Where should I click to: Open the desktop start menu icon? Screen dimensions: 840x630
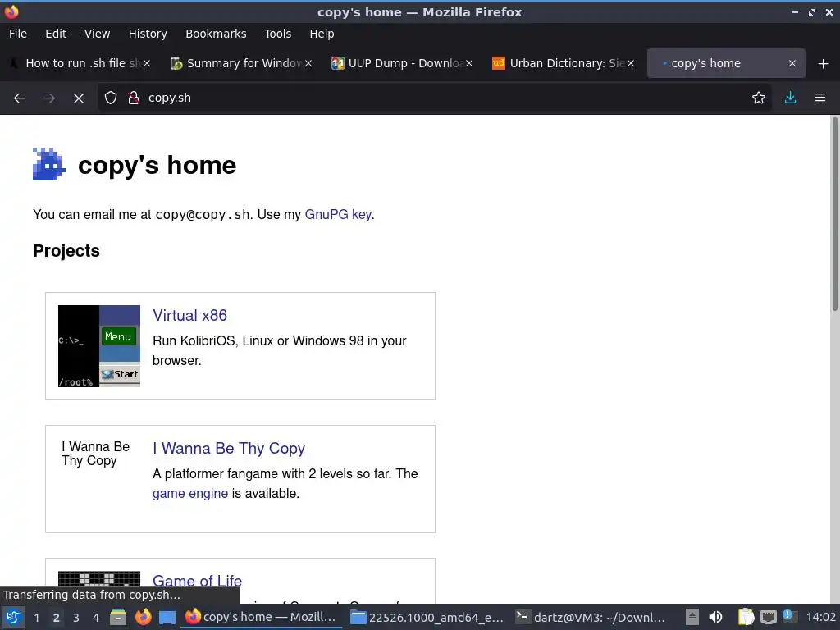(13, 617)
